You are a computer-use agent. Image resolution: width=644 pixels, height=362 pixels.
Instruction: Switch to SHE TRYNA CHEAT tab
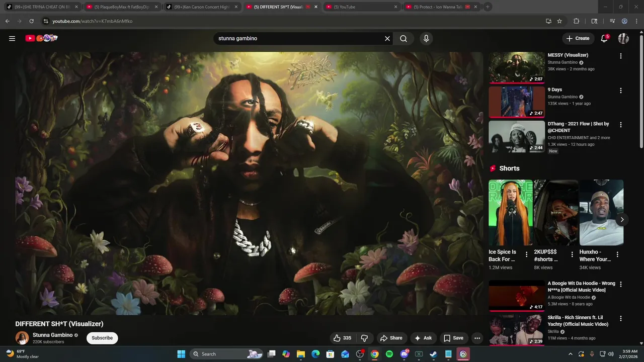(42, 7)
